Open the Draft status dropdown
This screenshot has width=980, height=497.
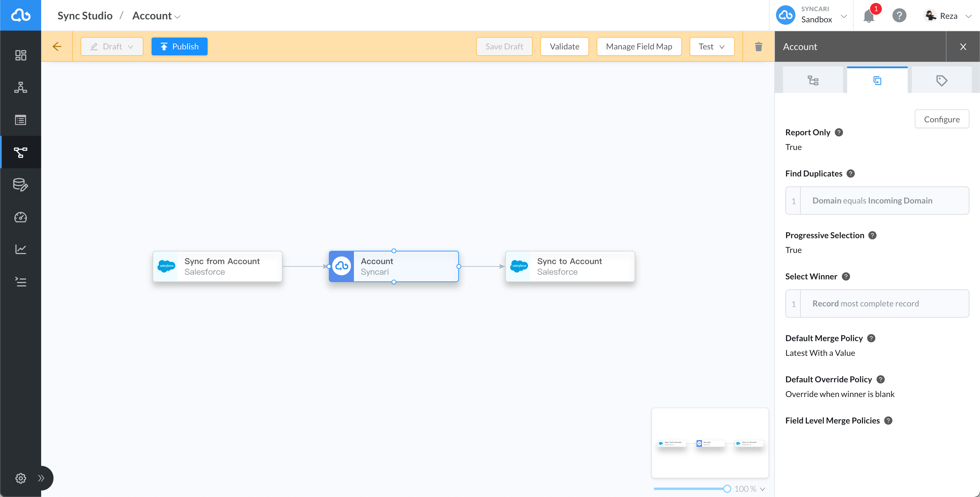click(112, 46)
